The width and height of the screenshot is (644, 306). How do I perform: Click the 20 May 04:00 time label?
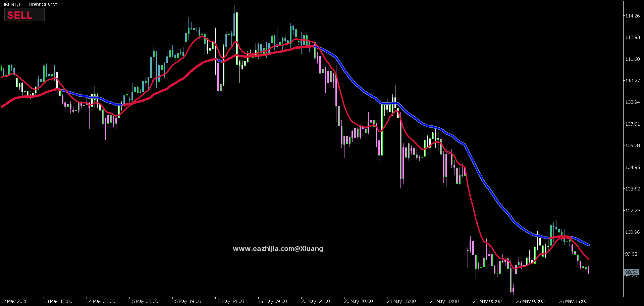point(316,301)
